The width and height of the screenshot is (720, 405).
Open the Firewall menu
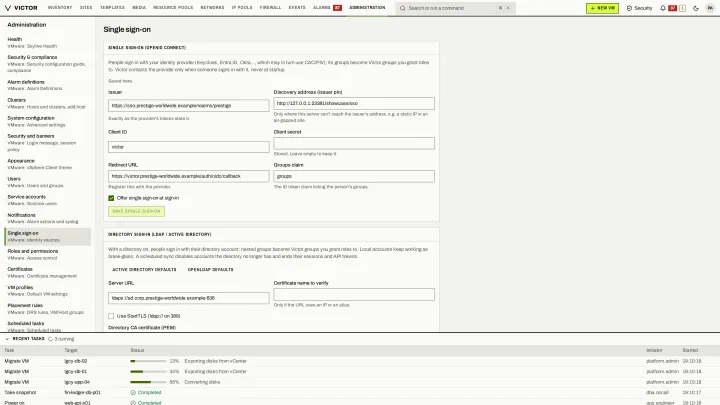click(270, 8)
